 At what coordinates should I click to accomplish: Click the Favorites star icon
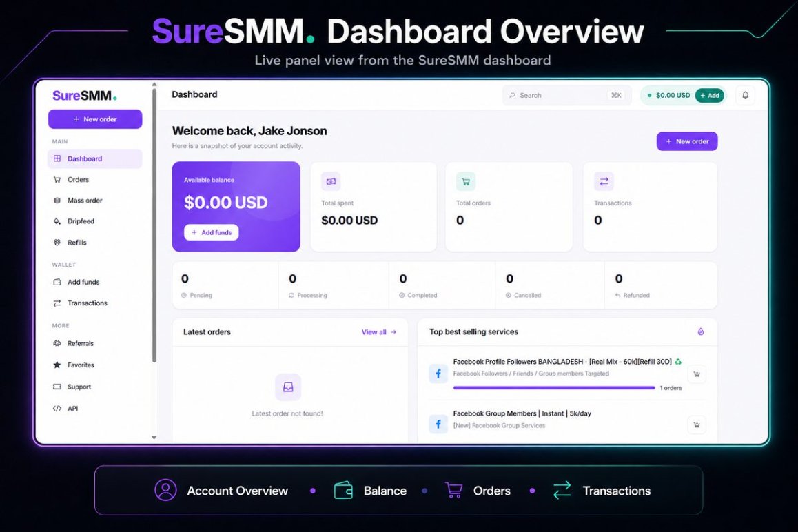click(57, 365)
